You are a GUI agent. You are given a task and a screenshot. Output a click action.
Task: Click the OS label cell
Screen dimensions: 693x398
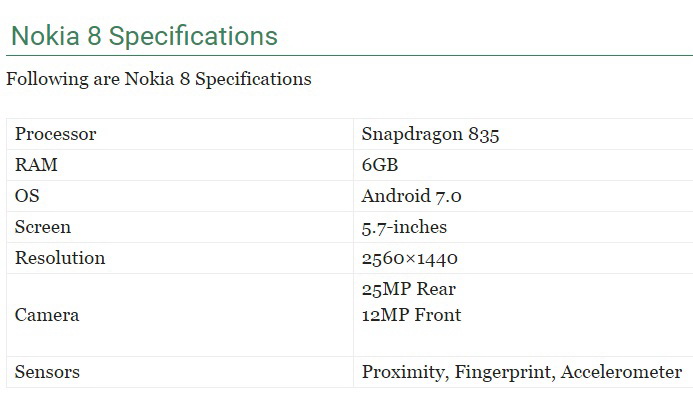coord(180,196)
